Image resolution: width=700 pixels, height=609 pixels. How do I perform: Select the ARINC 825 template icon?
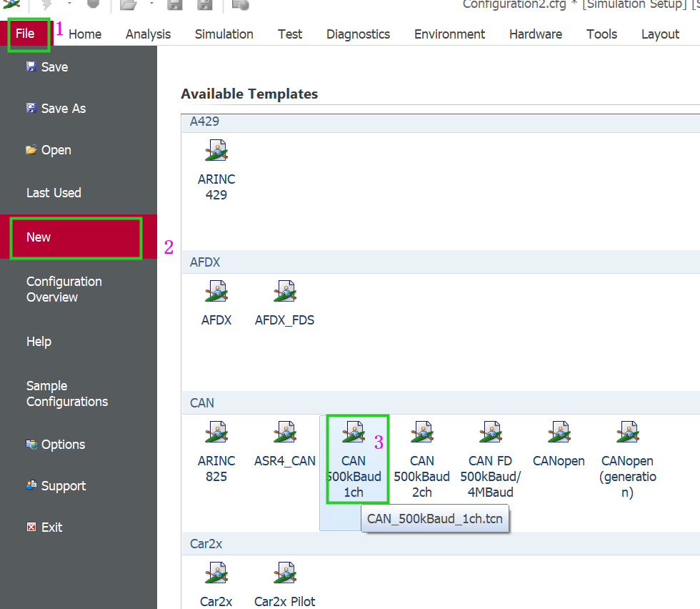click(216, 432)
